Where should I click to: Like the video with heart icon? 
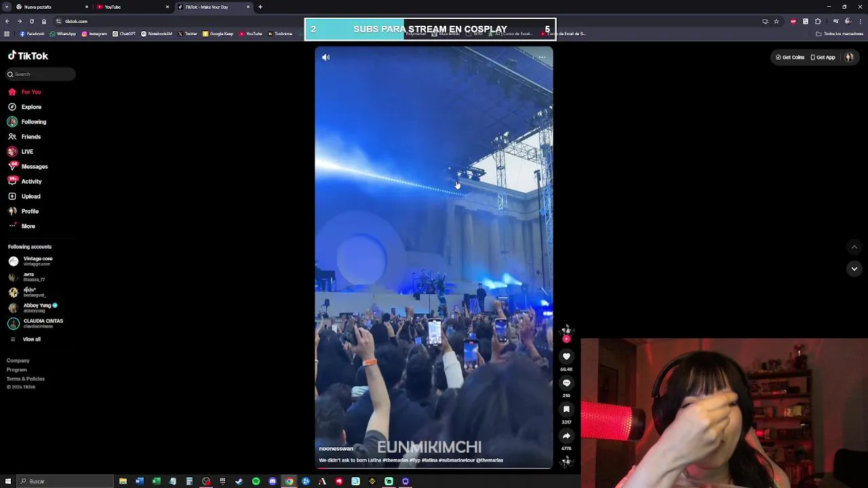tap(566, 357)
